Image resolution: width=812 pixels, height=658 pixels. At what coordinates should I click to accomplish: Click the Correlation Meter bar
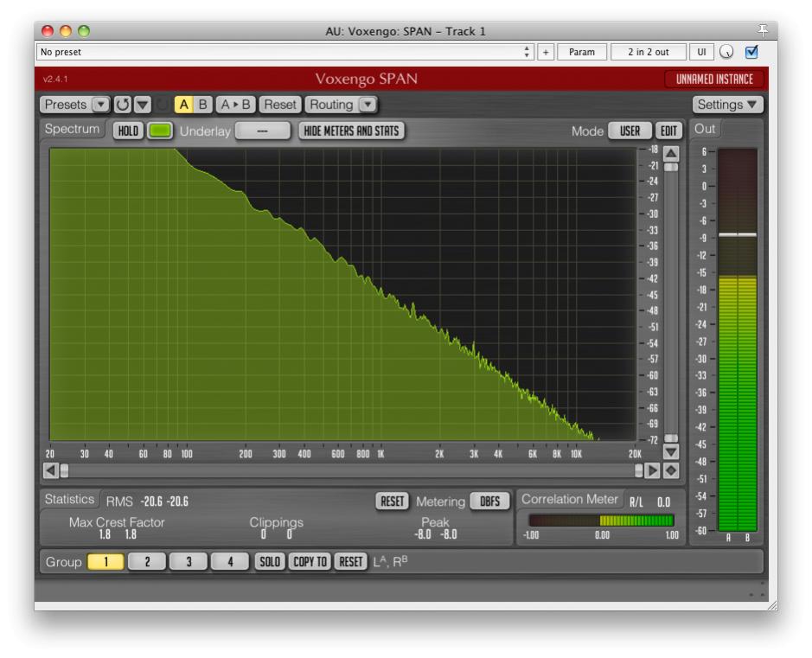(601, 520)
